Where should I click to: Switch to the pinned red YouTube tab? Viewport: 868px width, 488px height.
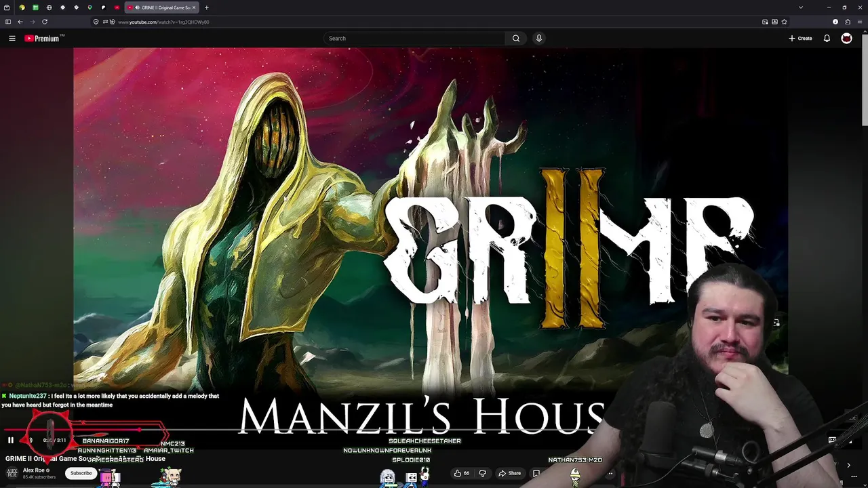click(x=117, y=7)
